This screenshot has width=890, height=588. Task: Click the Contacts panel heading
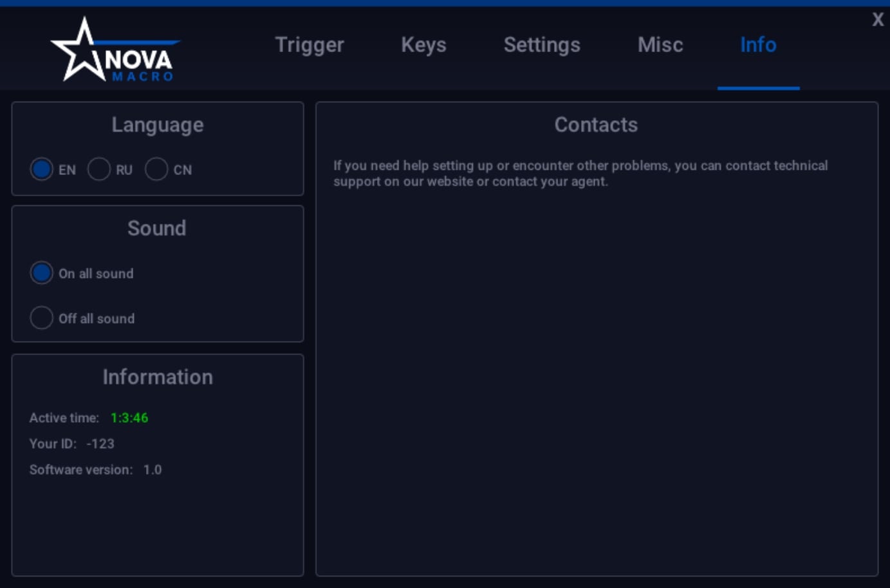596,125
